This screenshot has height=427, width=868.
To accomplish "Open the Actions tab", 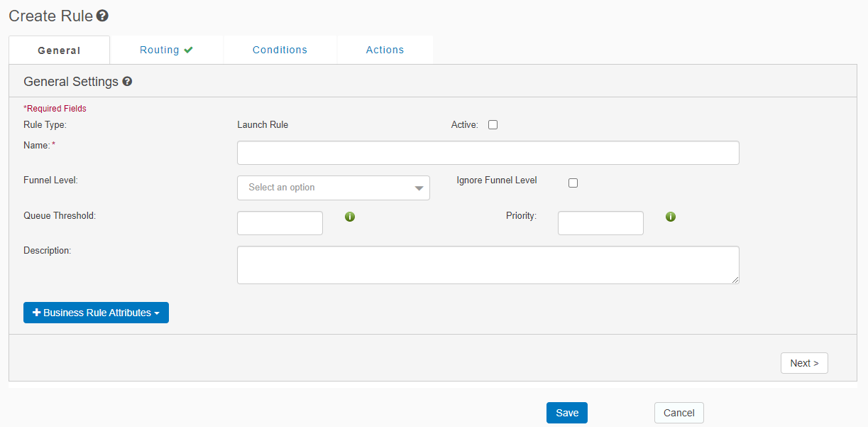I will pos(385,50).
